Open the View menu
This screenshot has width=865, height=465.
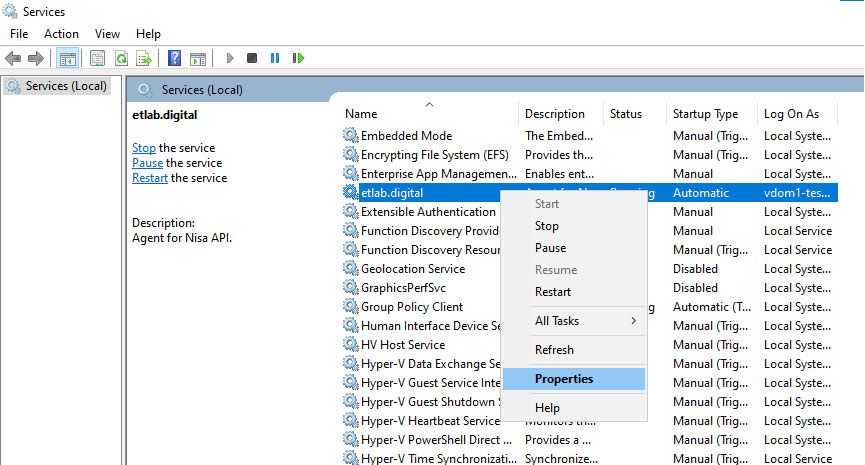107,34
